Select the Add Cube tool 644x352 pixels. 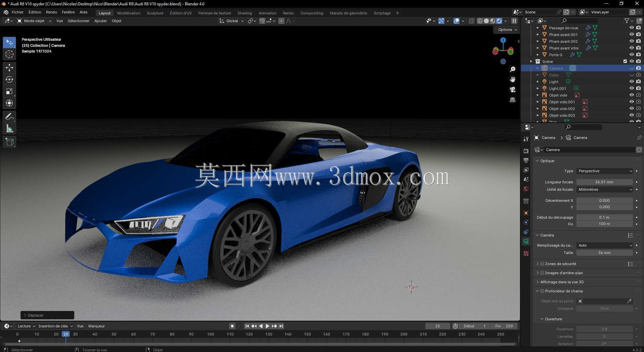9,142
